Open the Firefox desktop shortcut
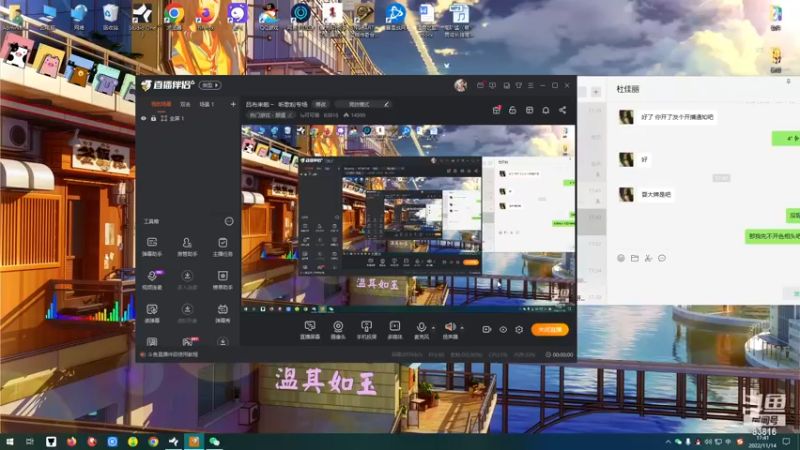 point(206,16)
